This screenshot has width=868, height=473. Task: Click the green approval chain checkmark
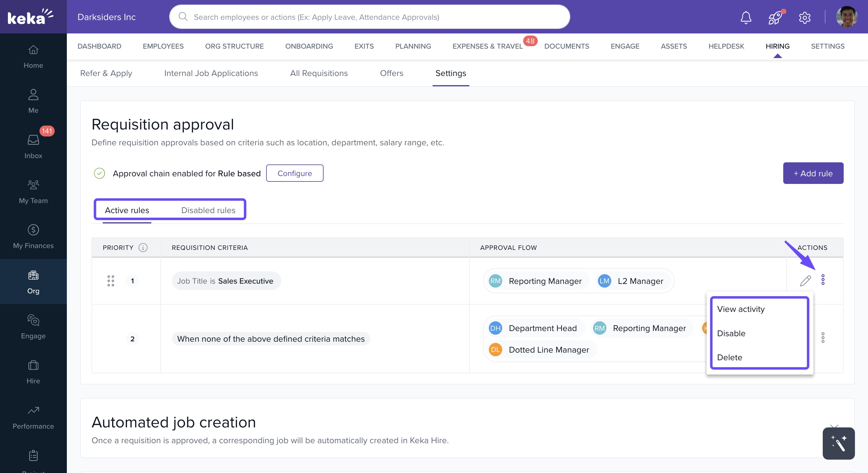pos(99,173)
